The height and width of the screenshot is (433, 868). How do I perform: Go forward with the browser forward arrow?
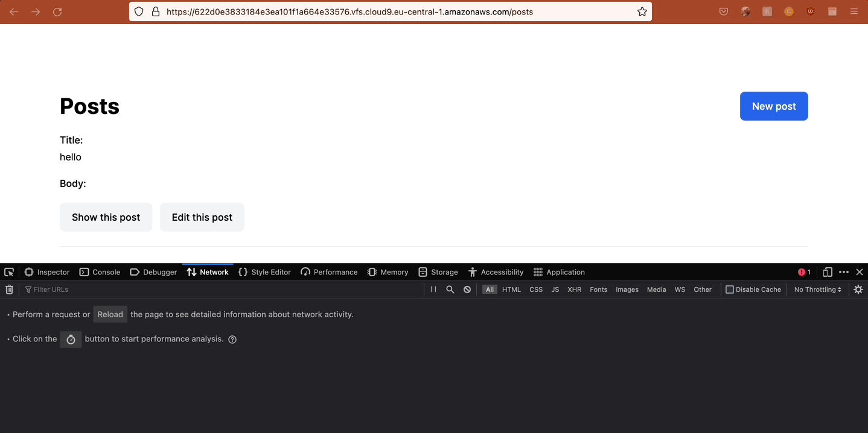coord(36,11)
